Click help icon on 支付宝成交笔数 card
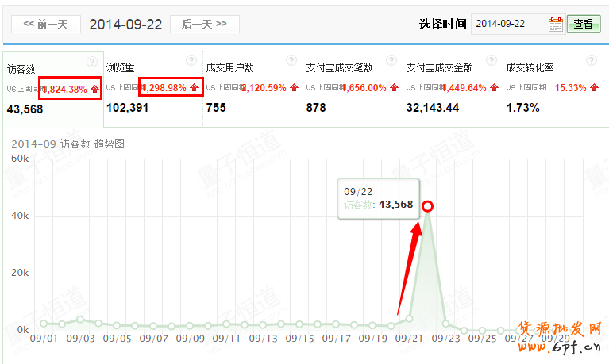 (391, 61)
